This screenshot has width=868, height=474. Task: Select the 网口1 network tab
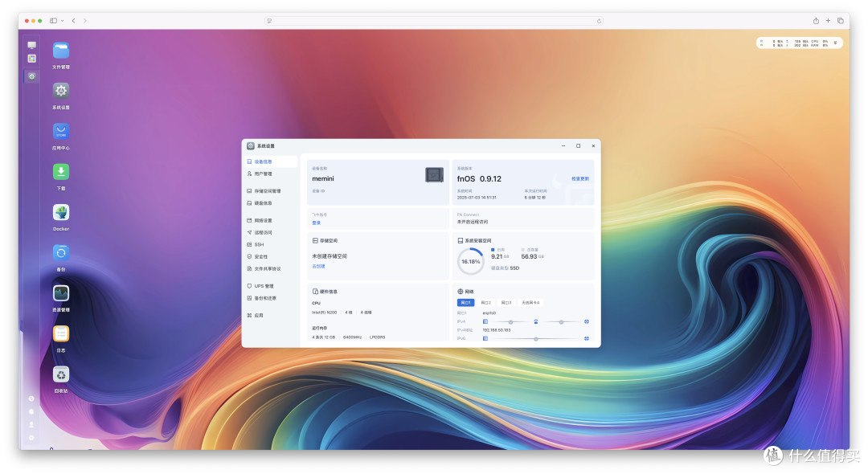tap(465, 303)
